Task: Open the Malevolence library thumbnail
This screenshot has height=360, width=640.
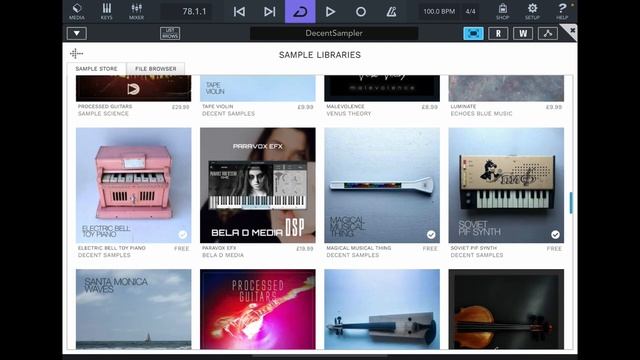Action: pyautogui.click(x=382, y=88)
